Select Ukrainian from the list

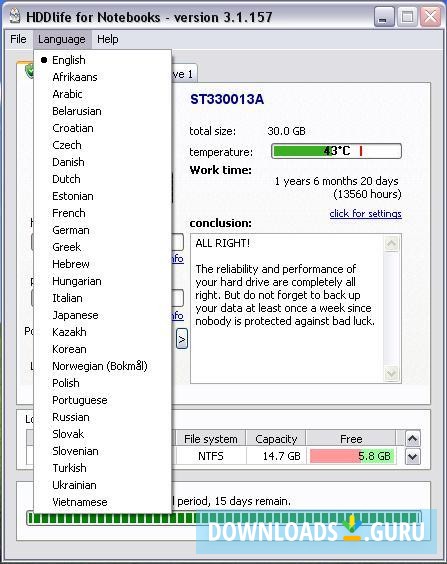pos(102,485)
